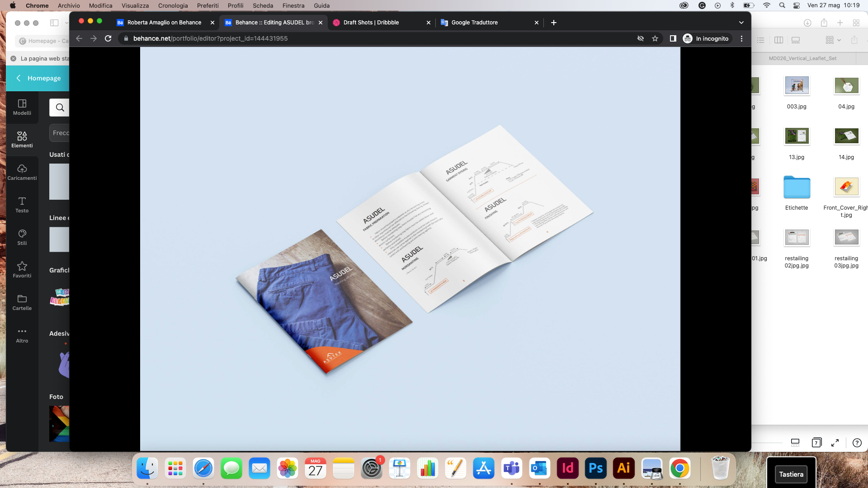
Task: Click the Finder share icon
Action: click(x=854, y=40)
